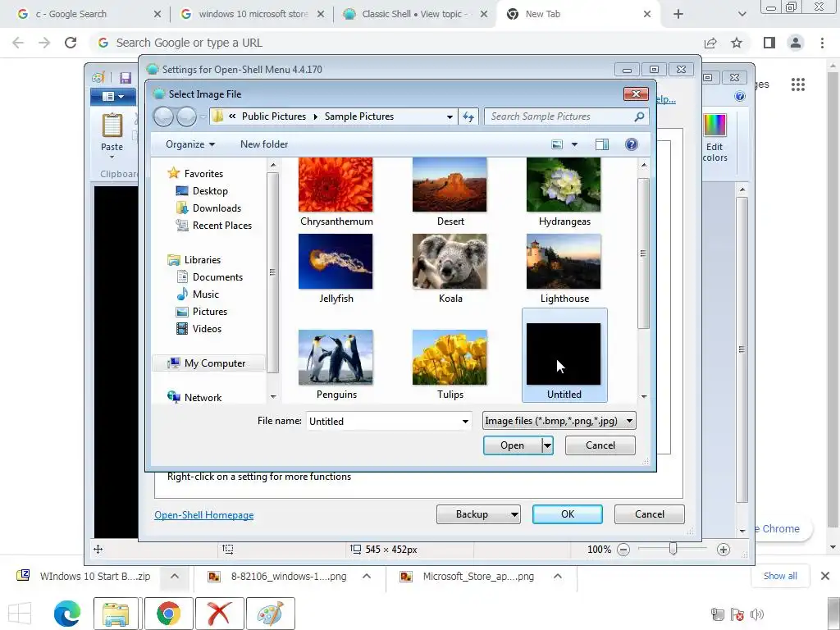840x630 pixels.
Task: Click the search magnifier icon
Action: pyautogui.click(x=639, y=116)
